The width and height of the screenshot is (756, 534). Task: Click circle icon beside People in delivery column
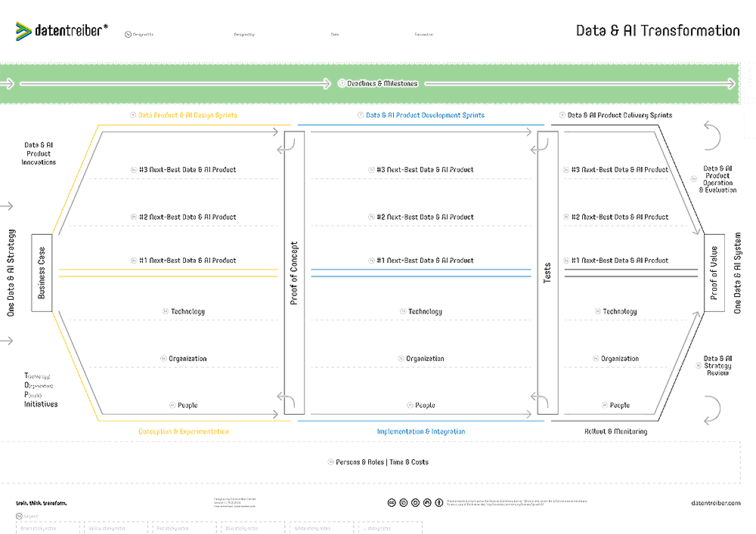pyautogui.click(x=605, y=406)
